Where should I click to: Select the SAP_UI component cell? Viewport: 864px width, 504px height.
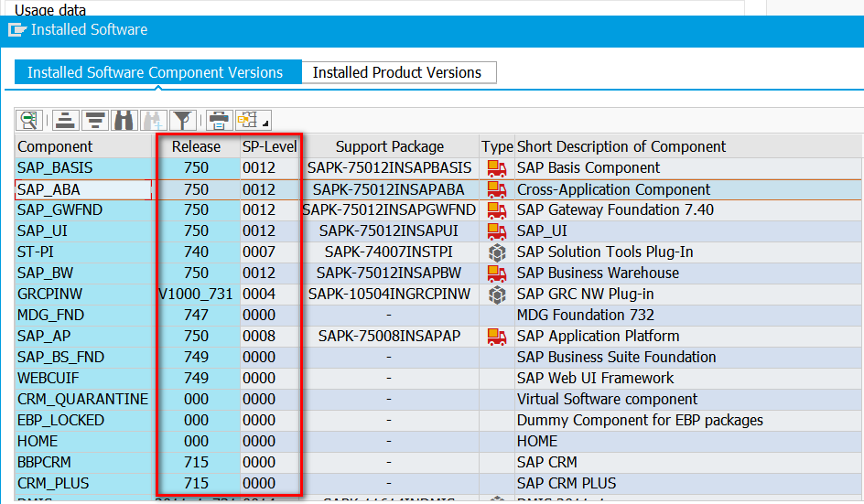tap(84, 231)
